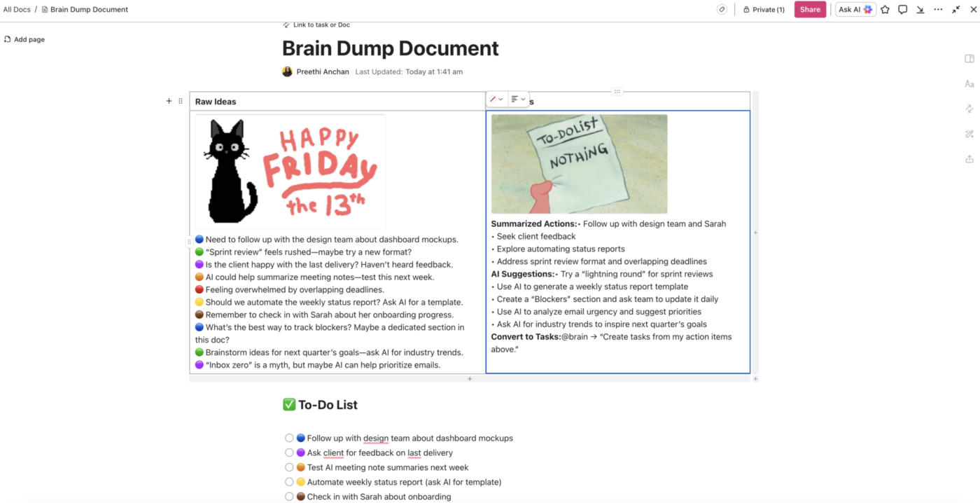Click the collapse arrows icon in top bar
Viewport: 980px width, 503px height.
point(956,10)
